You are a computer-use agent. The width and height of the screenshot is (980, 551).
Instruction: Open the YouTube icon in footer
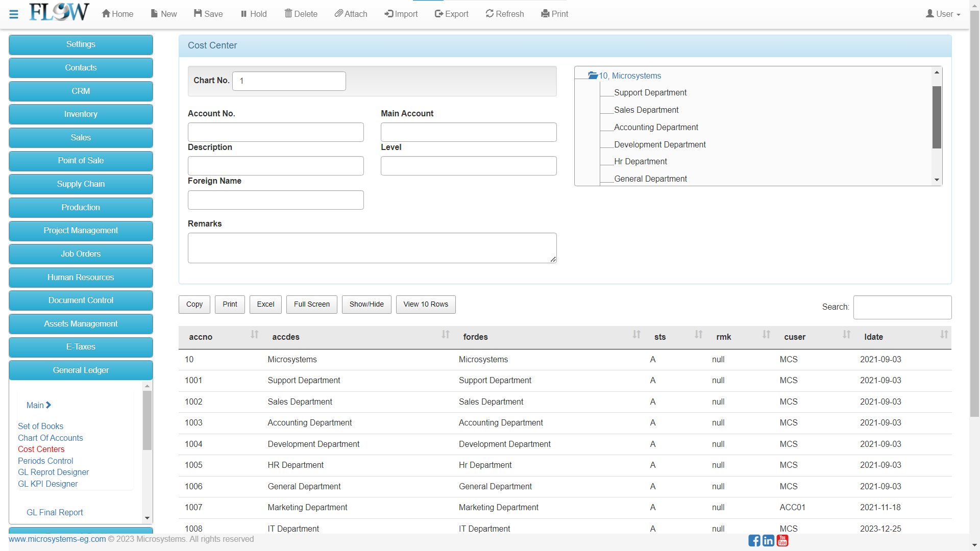click(782, 540)
